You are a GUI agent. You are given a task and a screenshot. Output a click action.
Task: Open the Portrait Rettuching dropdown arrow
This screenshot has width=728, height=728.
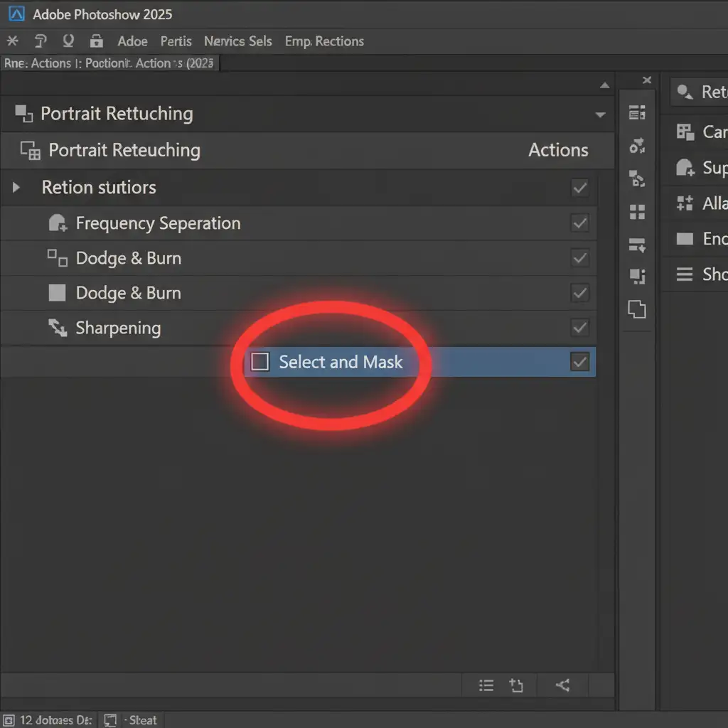(601, 114)
